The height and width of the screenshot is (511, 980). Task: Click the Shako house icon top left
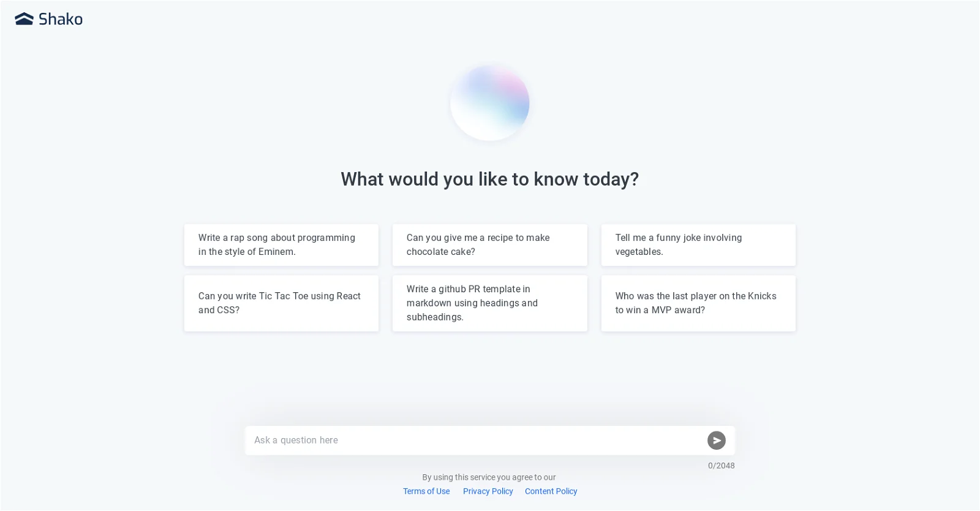tap(24, 18)
